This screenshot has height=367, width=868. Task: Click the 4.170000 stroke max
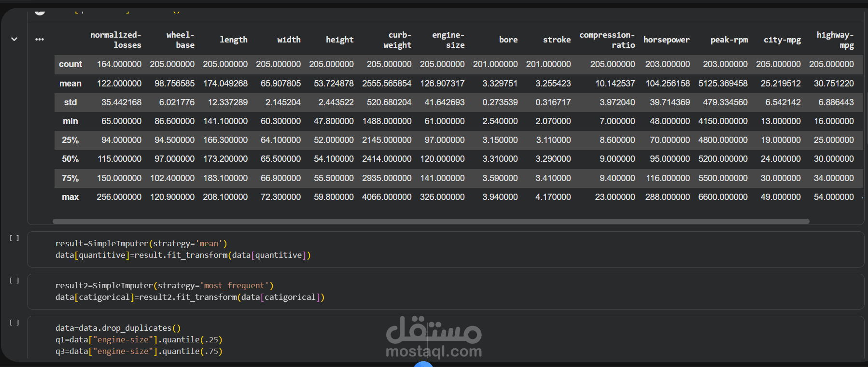(553, 197)
